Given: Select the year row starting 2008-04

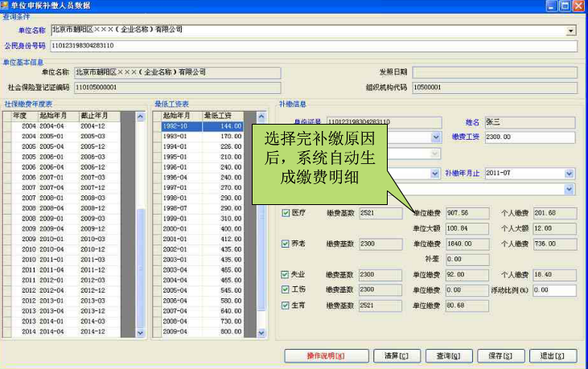Looking at the screenshot, I should [x=66, y=208].
